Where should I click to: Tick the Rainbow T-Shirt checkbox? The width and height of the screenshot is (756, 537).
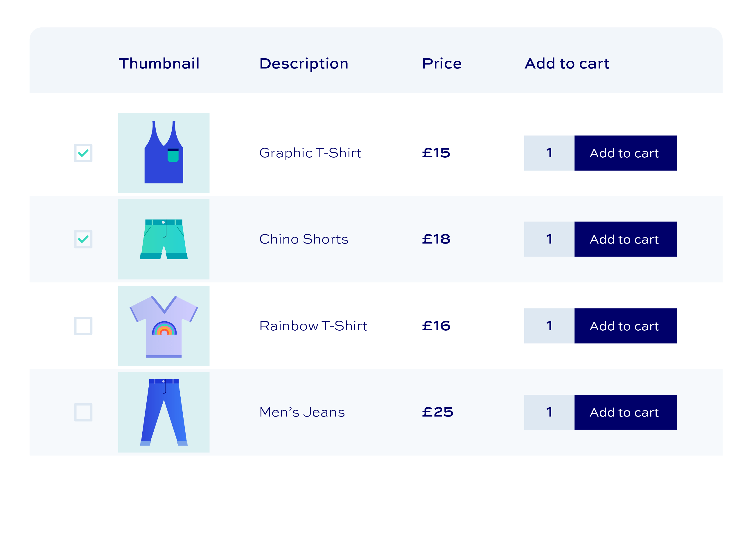coord(83,326)
